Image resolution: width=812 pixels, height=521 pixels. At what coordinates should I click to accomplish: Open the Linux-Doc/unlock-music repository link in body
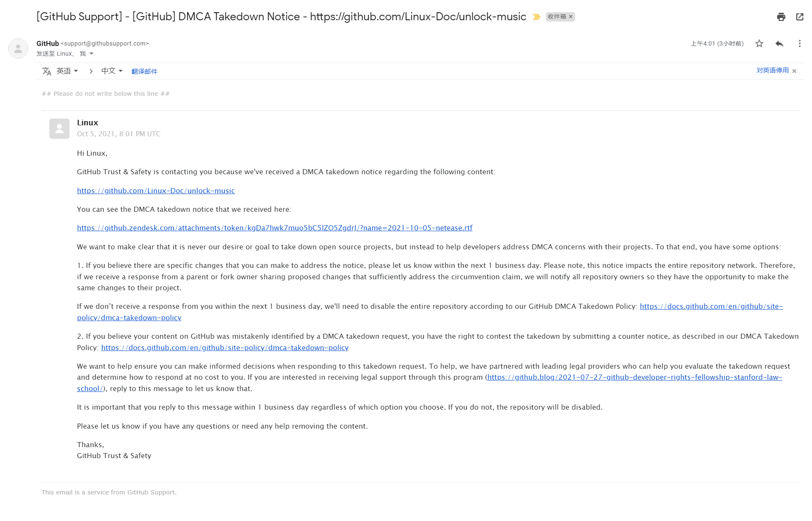coord(156,191)
